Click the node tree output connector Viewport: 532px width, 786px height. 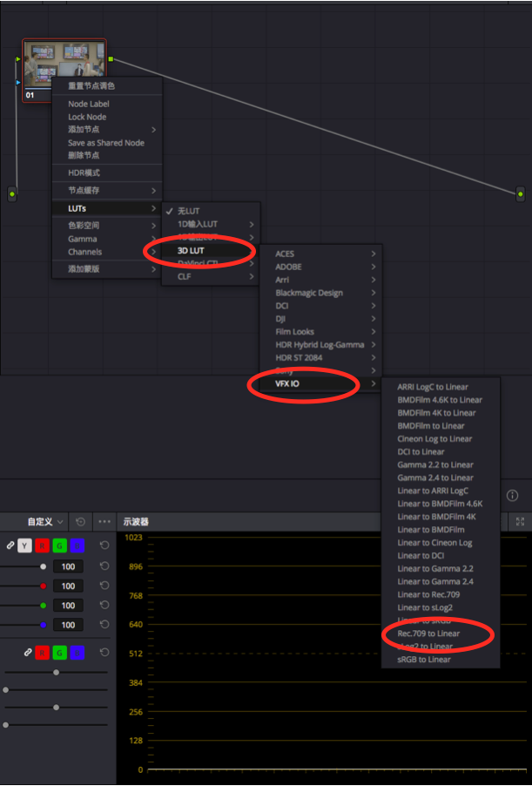coord(521,193)
